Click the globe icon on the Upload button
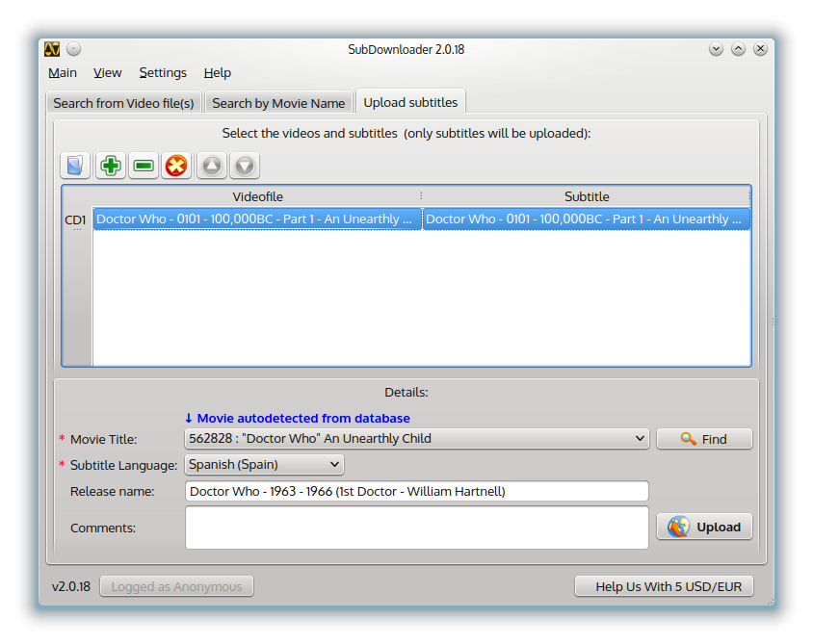 tap(677, 526)
